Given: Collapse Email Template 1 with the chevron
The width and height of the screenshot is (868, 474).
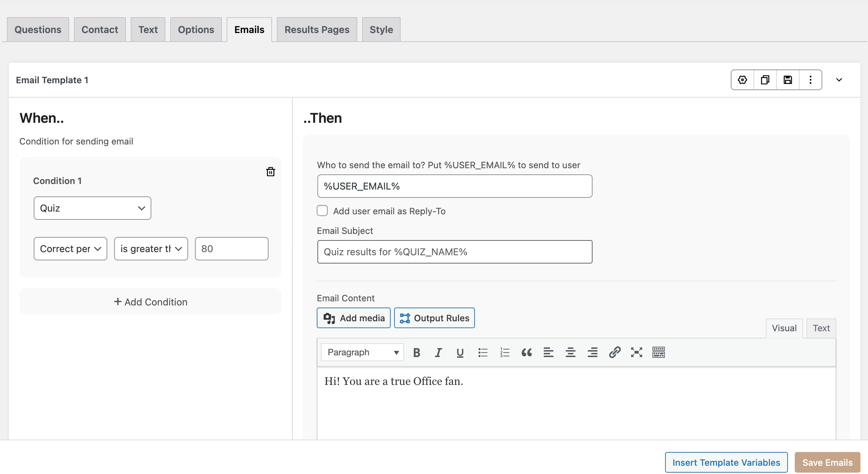Looking at the screenshot, I should coord(839,79).
